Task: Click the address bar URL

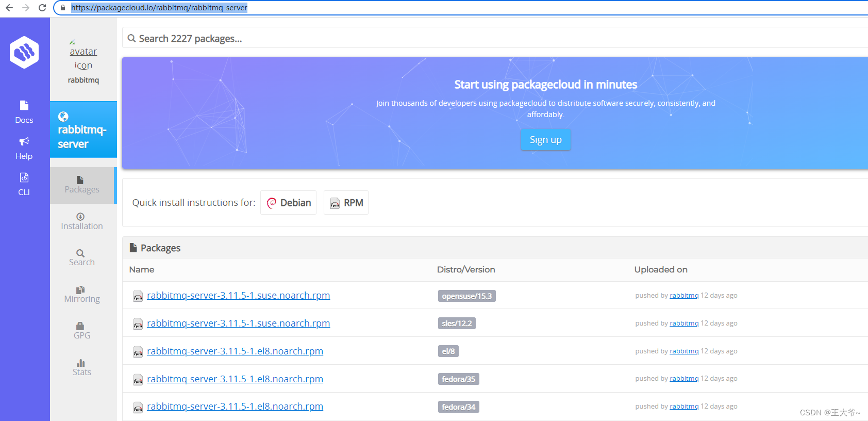Action: 159,8
